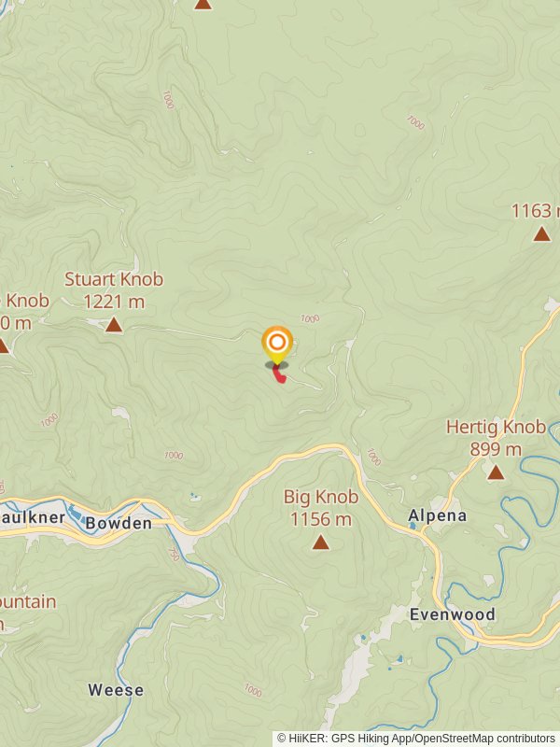Viewport: 560px width, 747px height.
Task: Click the peak triangle at top edge
Action: pyautogui.click(x=203, y=4)
